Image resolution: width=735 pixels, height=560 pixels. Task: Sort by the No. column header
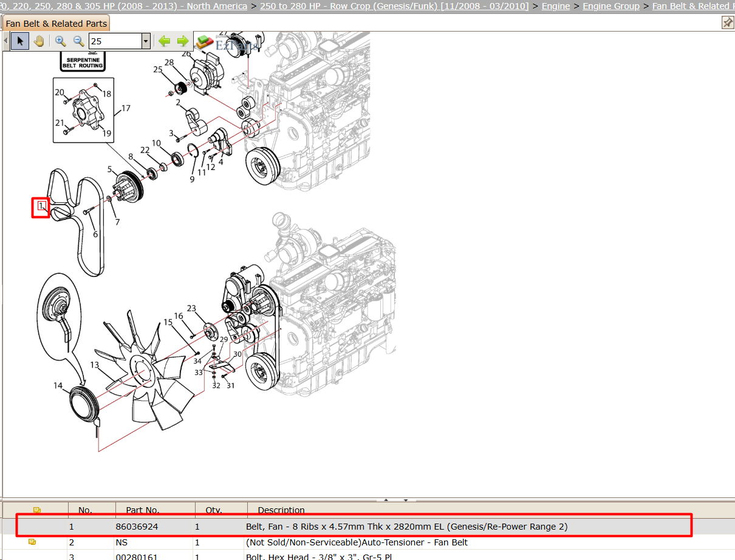(85, 510)
